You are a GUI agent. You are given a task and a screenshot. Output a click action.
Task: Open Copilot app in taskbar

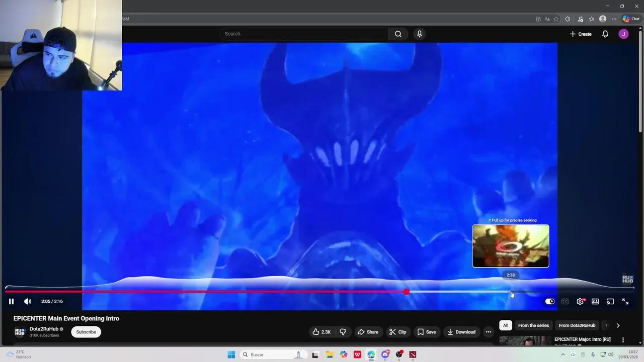coord(344,354)
